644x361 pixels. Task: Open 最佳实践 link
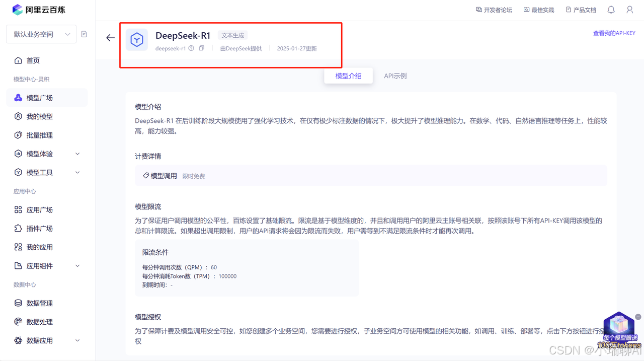539,10
